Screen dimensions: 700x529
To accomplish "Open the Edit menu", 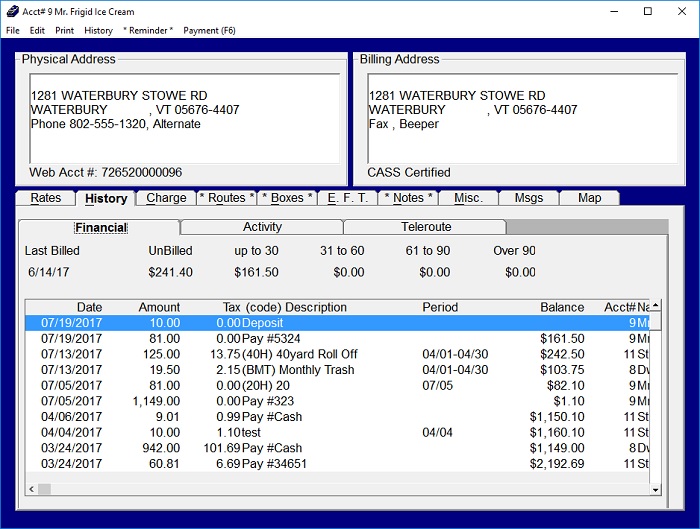I will 37,31.
